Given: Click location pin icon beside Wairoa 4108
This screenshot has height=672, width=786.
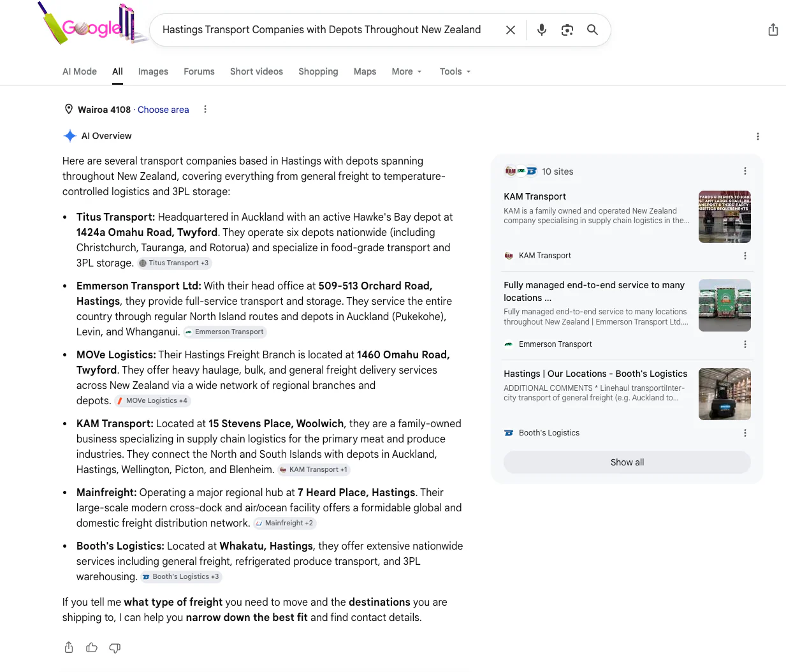Looking at the screenshot, I should coord(69,109).
